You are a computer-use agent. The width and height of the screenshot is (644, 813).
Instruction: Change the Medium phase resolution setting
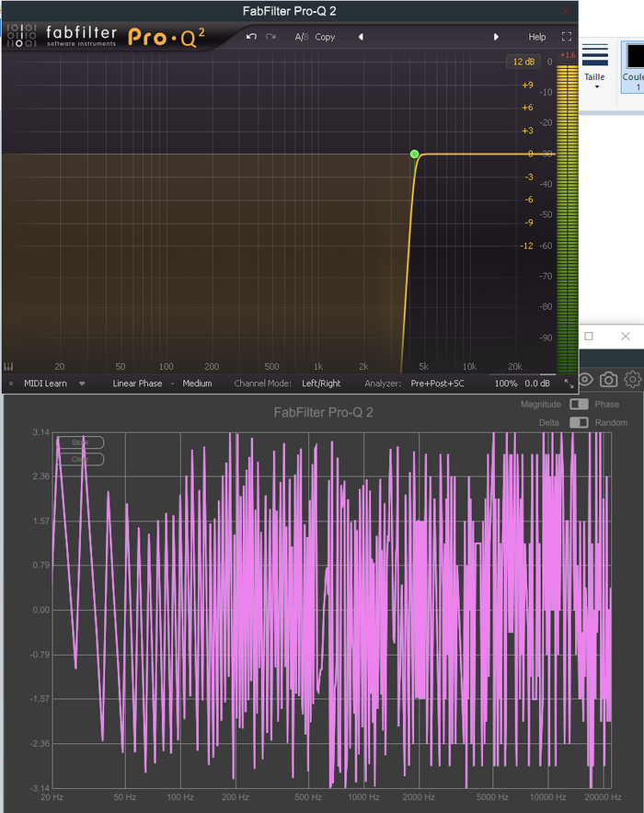pos(197,384)
